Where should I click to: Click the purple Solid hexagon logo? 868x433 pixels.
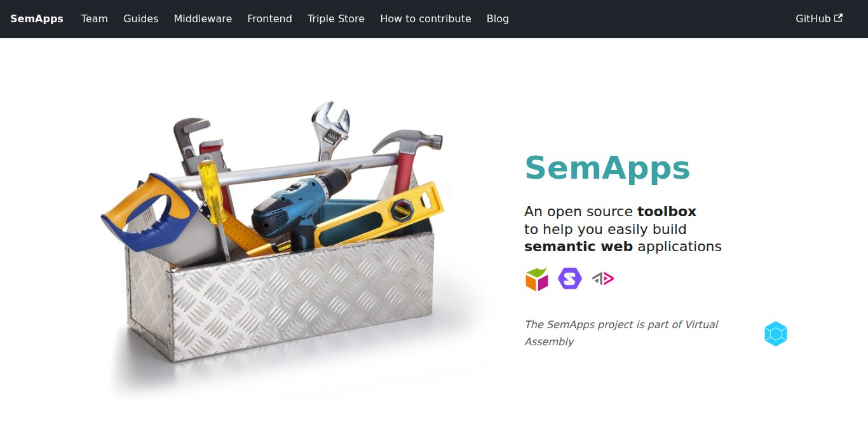570,278
